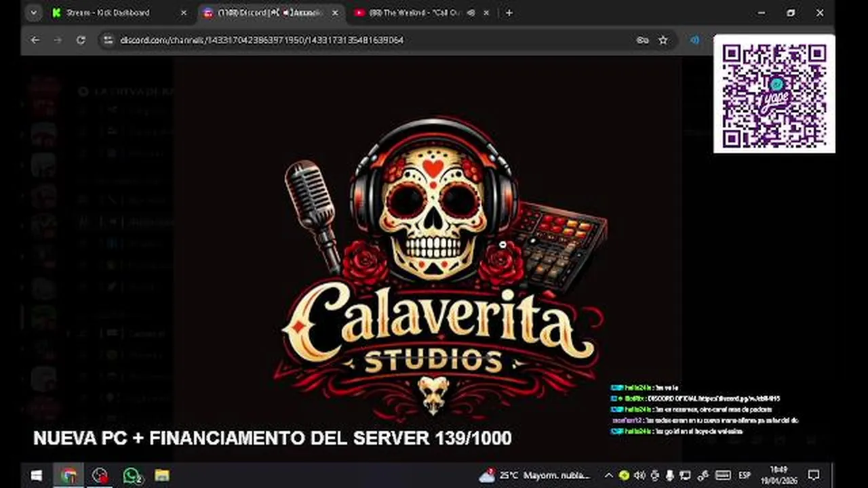Bookmark this page with the star
The image size is (868, 488).
663,40
